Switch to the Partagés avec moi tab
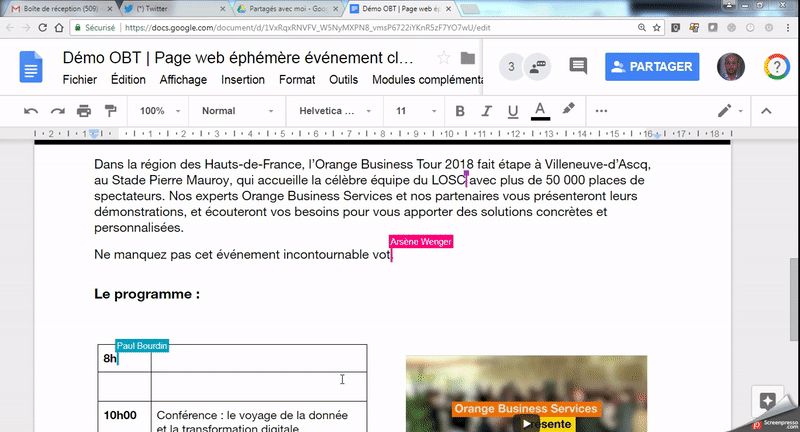The width and height of the screenshot is (800, 432). coord(289,9)
